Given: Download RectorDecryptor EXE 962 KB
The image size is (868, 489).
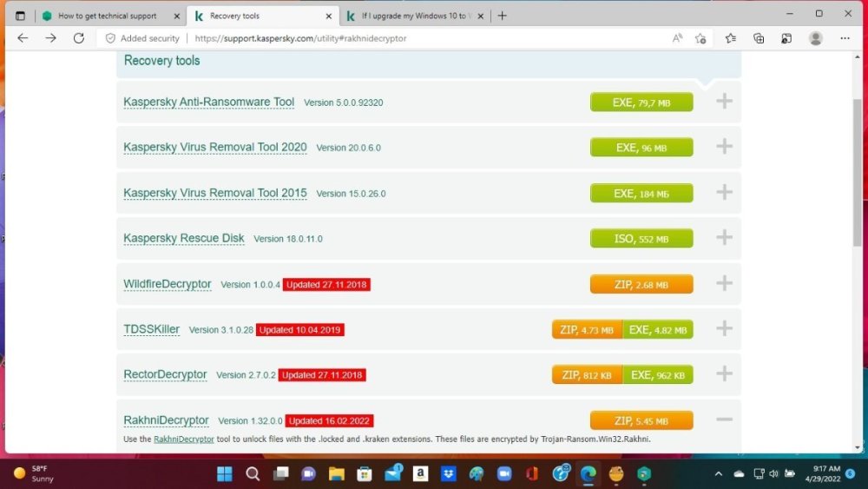Looking at the screenshot, I should (x=658, y=375).
